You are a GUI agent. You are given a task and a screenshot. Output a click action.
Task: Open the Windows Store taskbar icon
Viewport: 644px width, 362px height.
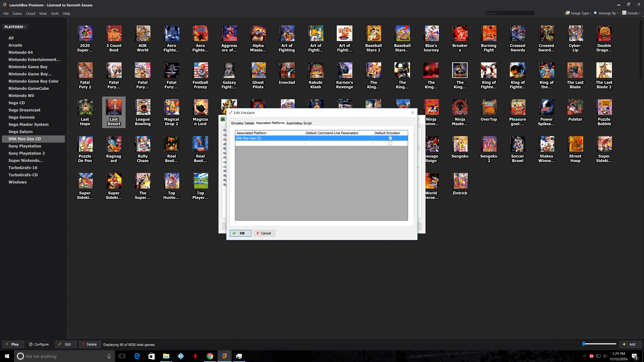(x=151, y=356)
